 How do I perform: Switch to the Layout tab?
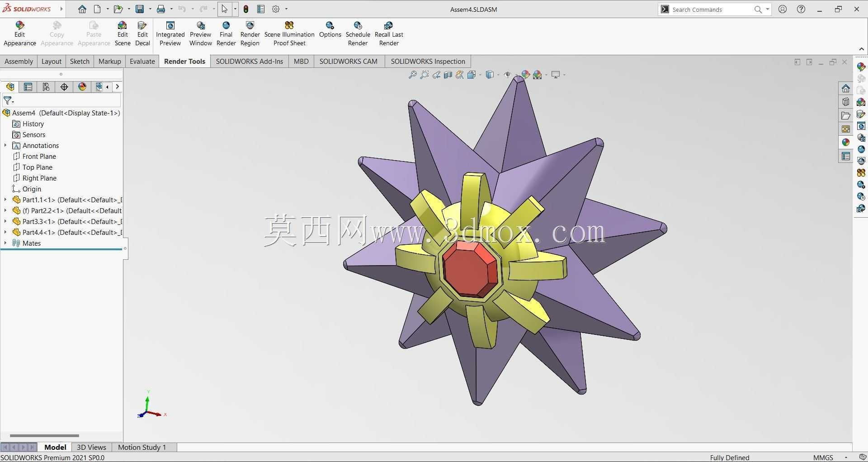click(51, 62)
